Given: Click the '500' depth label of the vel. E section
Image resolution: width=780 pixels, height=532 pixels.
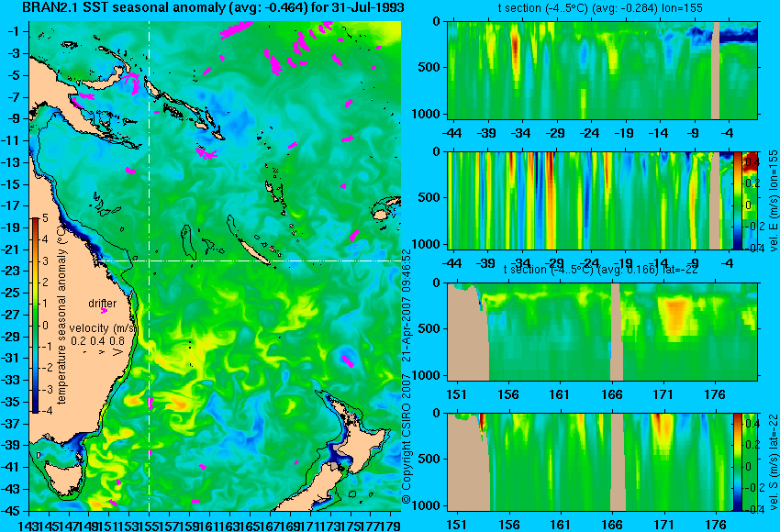Looking at the screenshot, I should [x=429, y=197].
